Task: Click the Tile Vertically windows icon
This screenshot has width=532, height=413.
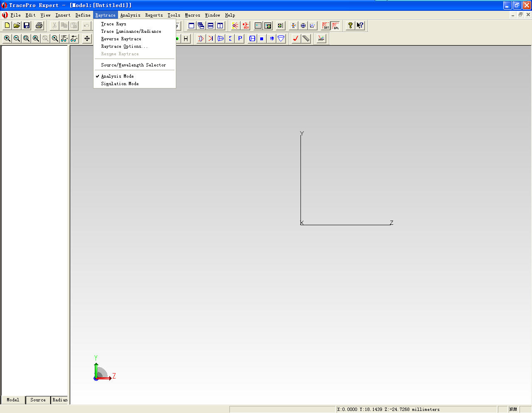Action: [220, 26]
